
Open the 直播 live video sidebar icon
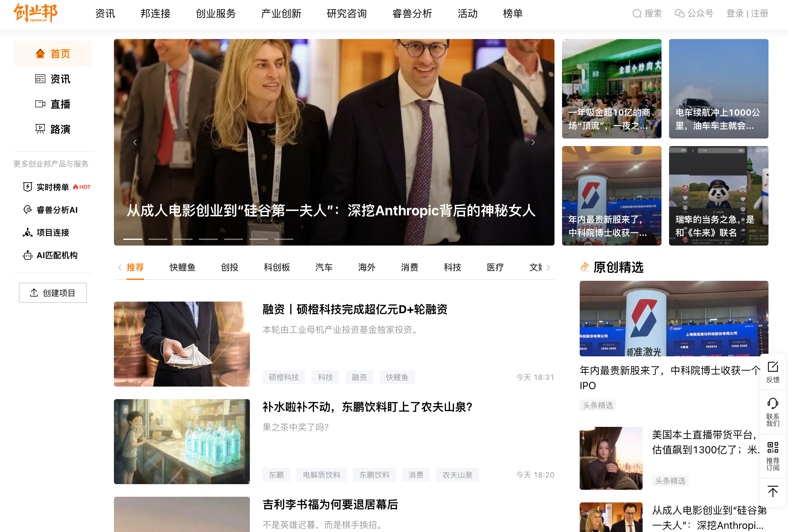click(40, 104)
